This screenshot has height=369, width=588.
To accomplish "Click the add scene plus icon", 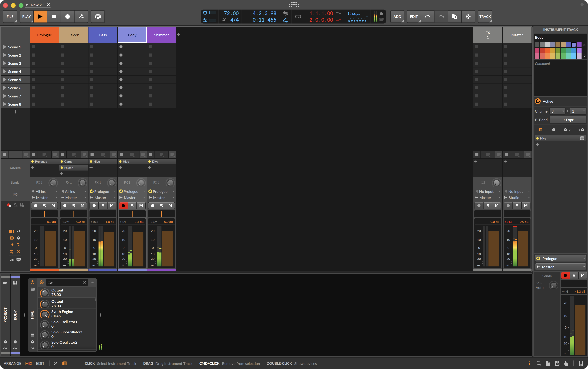I will point(15,112).
